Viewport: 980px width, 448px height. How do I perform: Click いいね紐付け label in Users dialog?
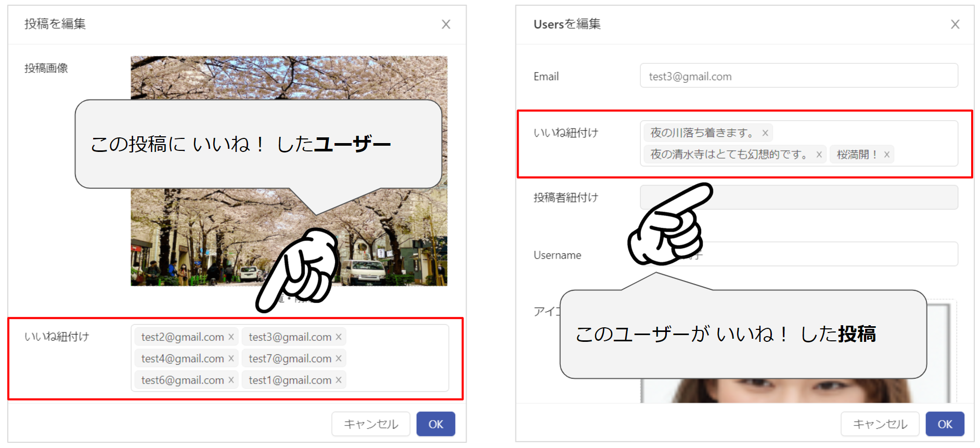pyautogui.click(x=566, y=133)
